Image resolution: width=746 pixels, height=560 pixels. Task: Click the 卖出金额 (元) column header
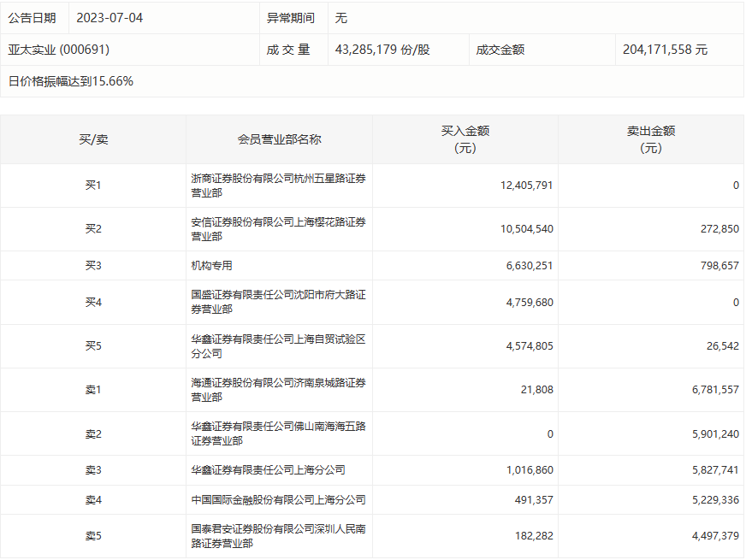(651, 139)
